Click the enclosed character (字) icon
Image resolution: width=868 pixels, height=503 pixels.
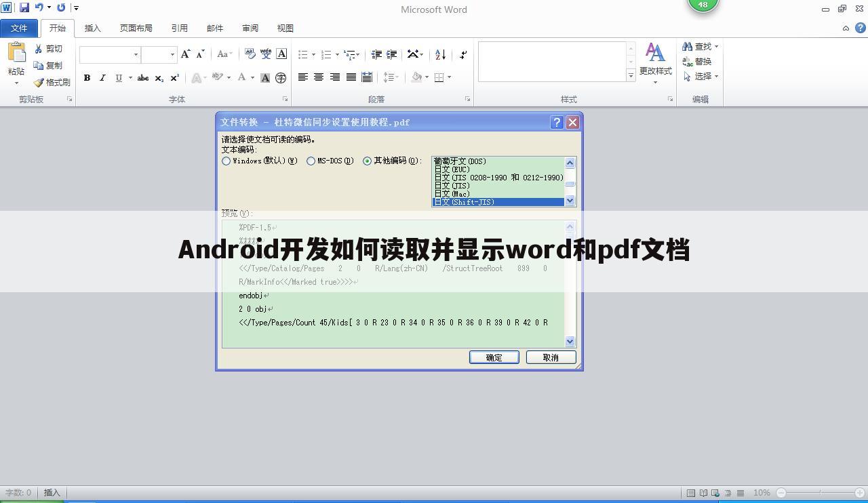[281, 77]
